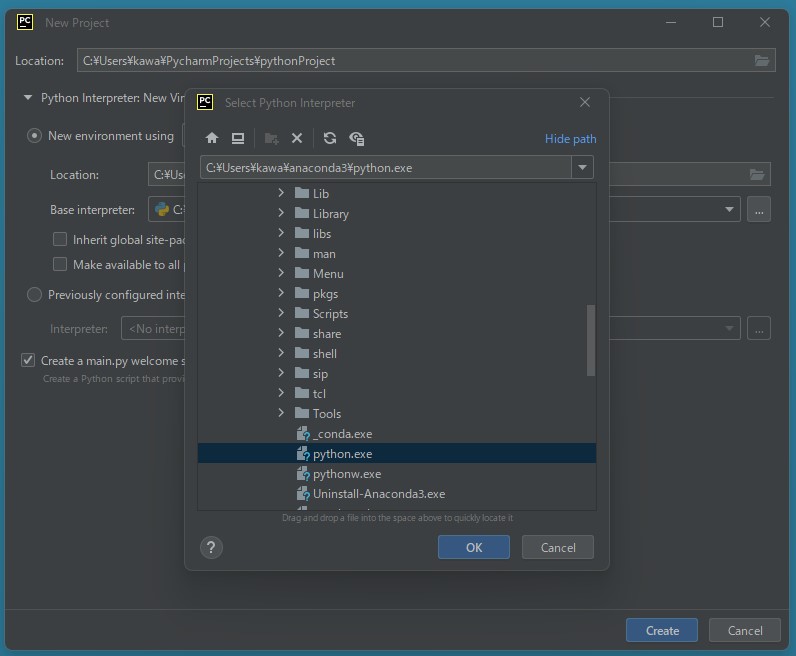Expand the Library folder
This screenshot has width=796, height=656.
(281, 213)
